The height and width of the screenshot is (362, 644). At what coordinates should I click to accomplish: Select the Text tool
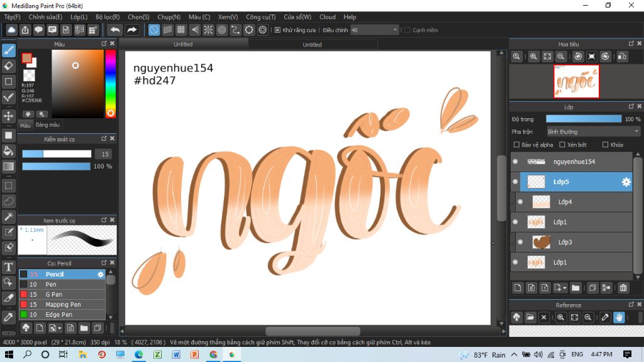(x=9, y=266)
